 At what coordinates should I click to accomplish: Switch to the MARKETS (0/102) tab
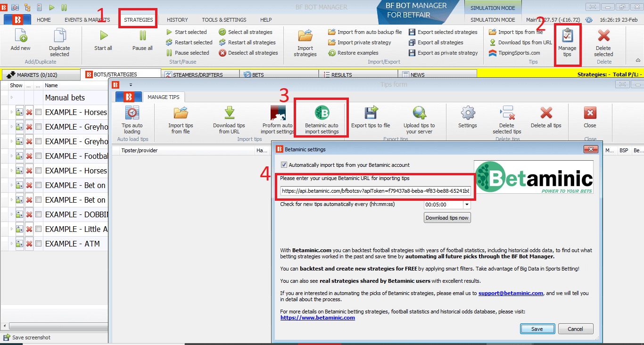click(x=41, y=74)
